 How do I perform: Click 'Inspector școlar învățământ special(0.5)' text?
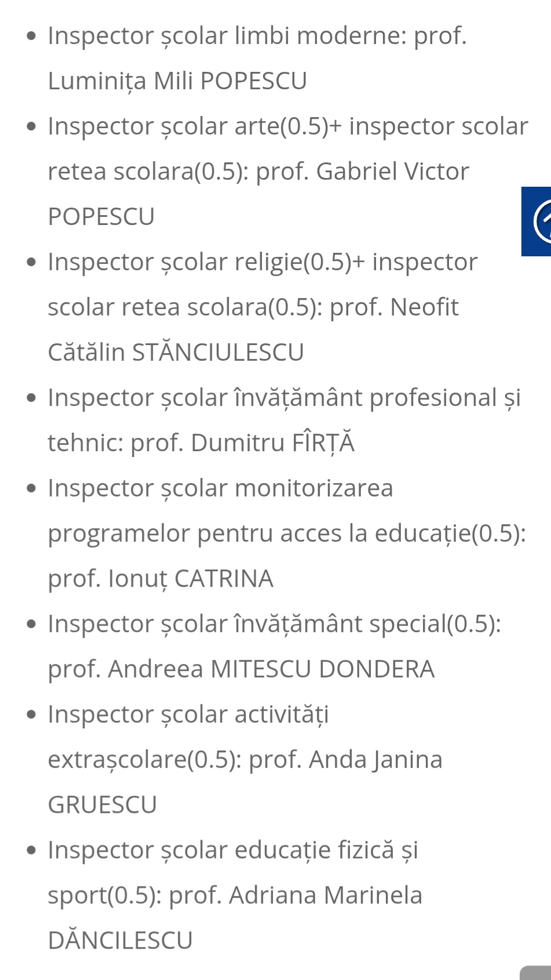coord(275,624)
